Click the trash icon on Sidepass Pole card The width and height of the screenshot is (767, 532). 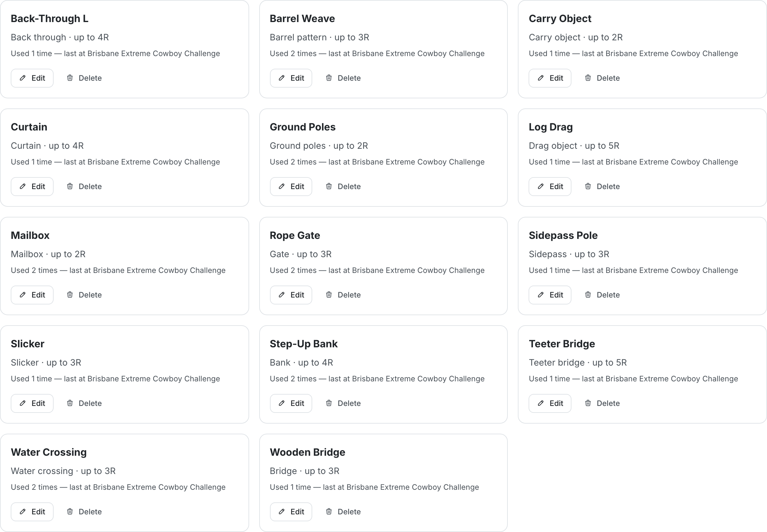tap(588, 295)
